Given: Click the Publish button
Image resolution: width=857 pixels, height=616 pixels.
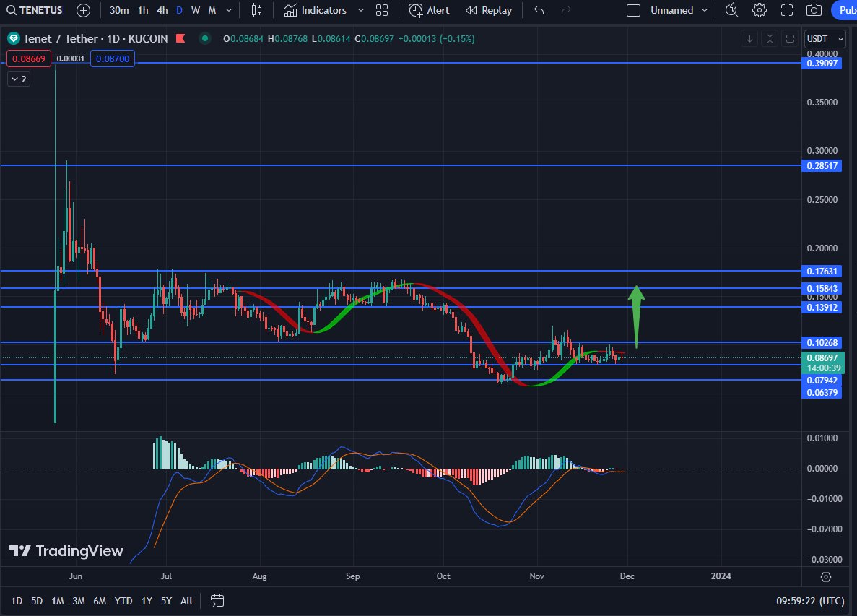Looking at the screenshot, I should pos(847,10).
